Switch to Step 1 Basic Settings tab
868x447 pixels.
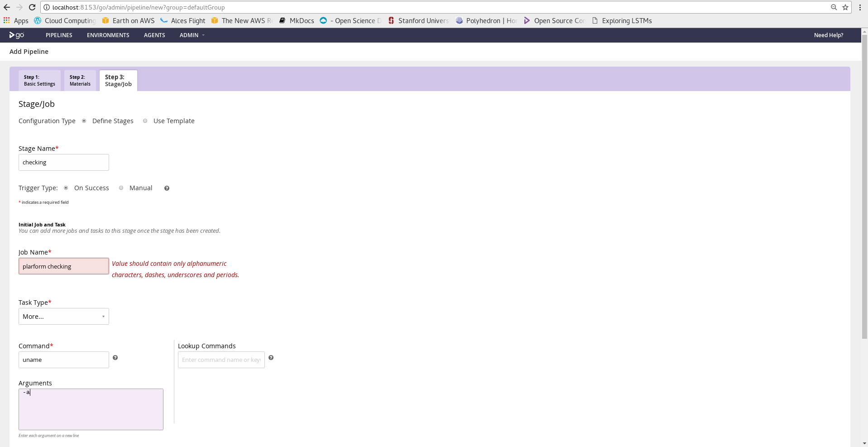pos(39,81)
